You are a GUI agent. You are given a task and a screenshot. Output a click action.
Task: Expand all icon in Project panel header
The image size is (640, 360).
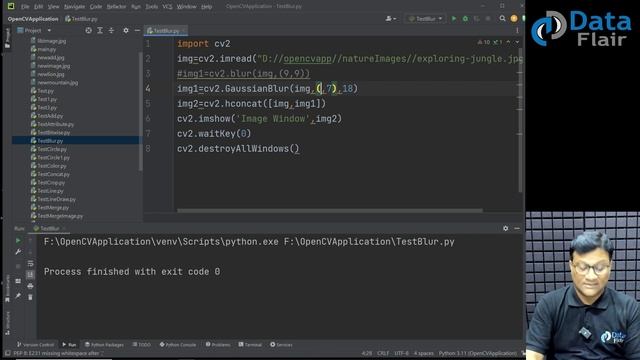click(x=100, y=31)
